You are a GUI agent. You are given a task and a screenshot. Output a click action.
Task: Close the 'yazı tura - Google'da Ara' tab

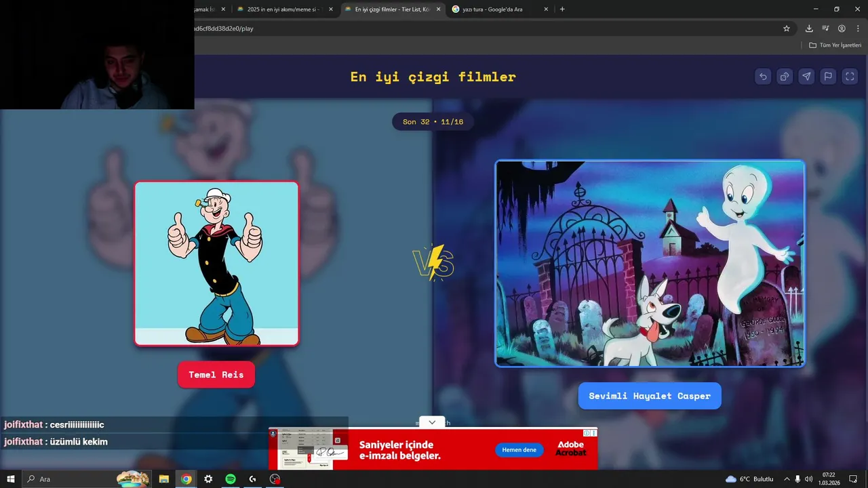[546, 9]
